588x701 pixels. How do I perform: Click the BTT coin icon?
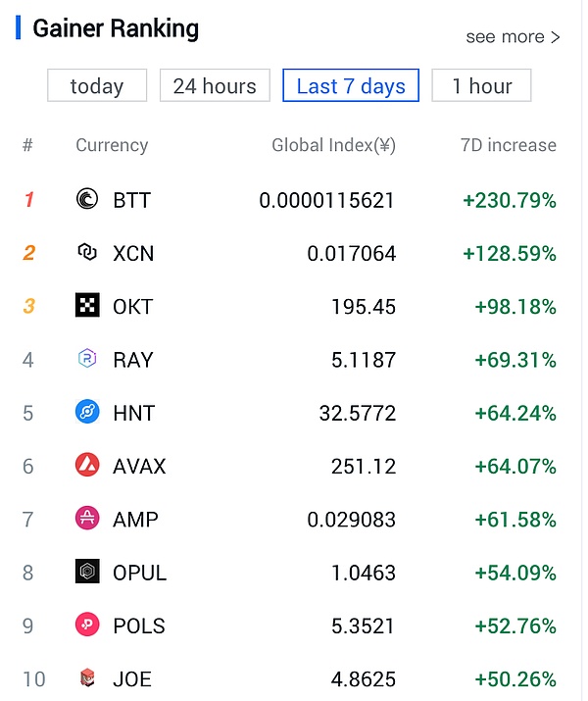(x=87, y=200)
